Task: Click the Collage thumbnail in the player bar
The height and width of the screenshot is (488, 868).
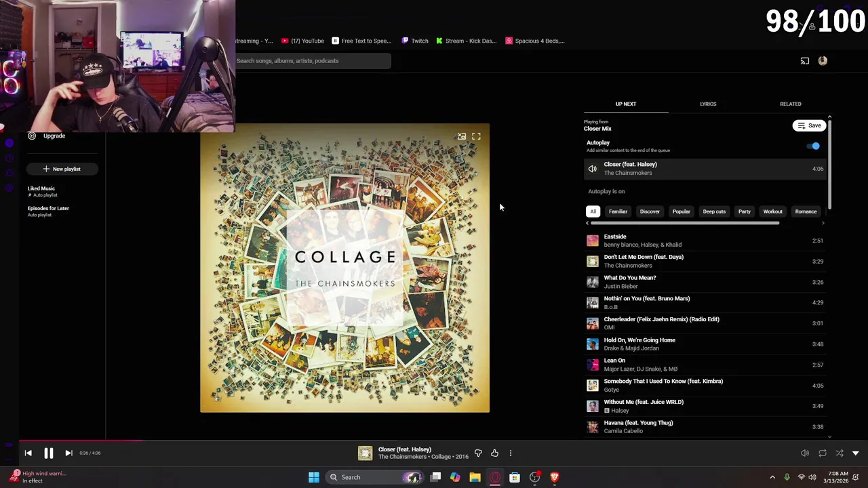Action: (x=366, y=453)
